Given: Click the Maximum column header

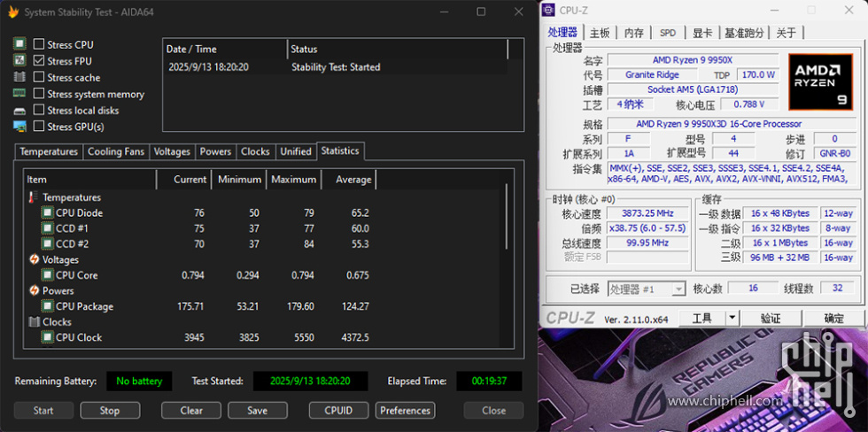Looking at the screenshot, I should [293, 180].
